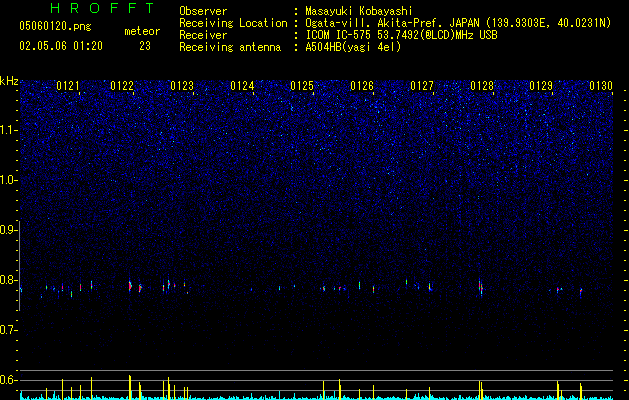
Task: Click the 0121 time marker
Action: (x=68, y=86)
